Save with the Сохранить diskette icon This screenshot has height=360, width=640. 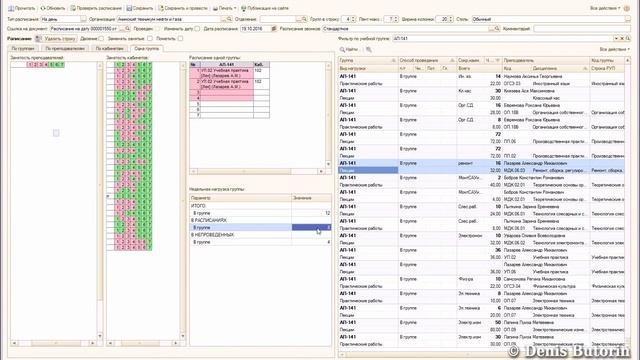129,8
